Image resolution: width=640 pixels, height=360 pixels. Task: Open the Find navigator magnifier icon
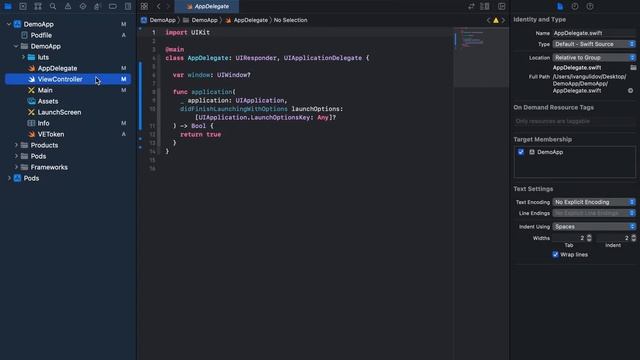[x=53, y=7]
